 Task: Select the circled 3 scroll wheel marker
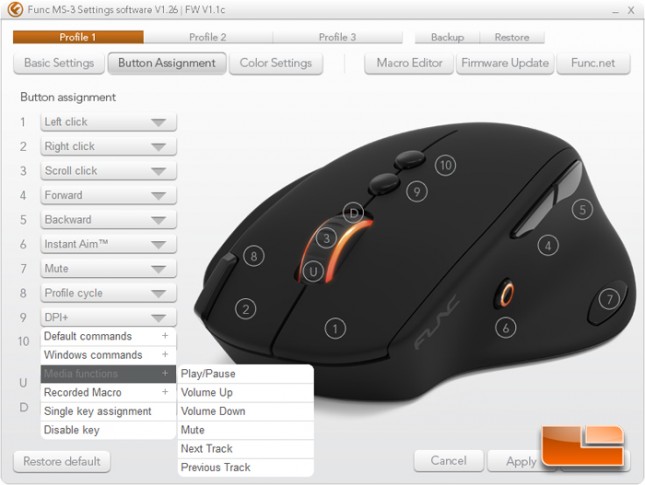[326, 238]
